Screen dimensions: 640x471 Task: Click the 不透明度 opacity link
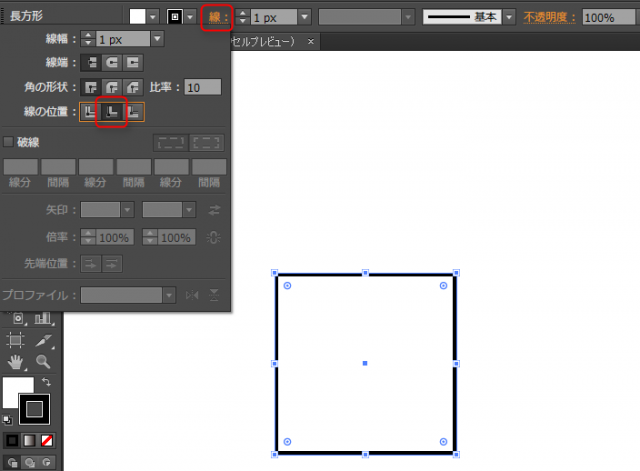[x=548, y=17]
